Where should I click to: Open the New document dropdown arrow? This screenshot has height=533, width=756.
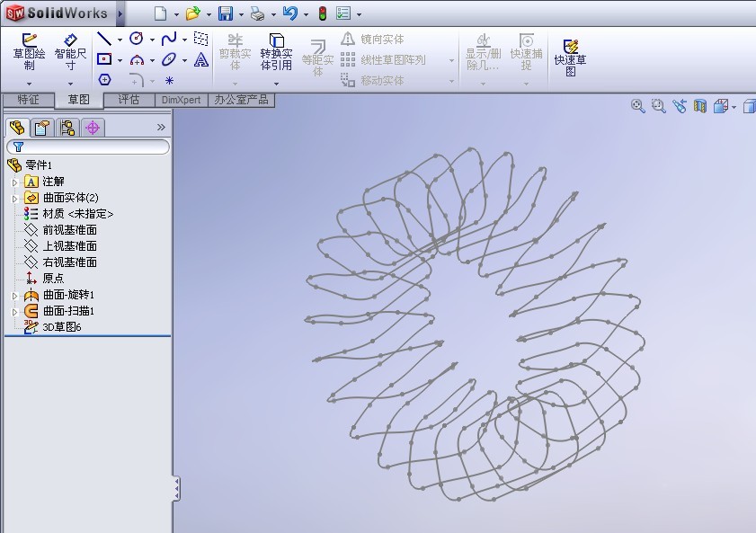[176, 14]
